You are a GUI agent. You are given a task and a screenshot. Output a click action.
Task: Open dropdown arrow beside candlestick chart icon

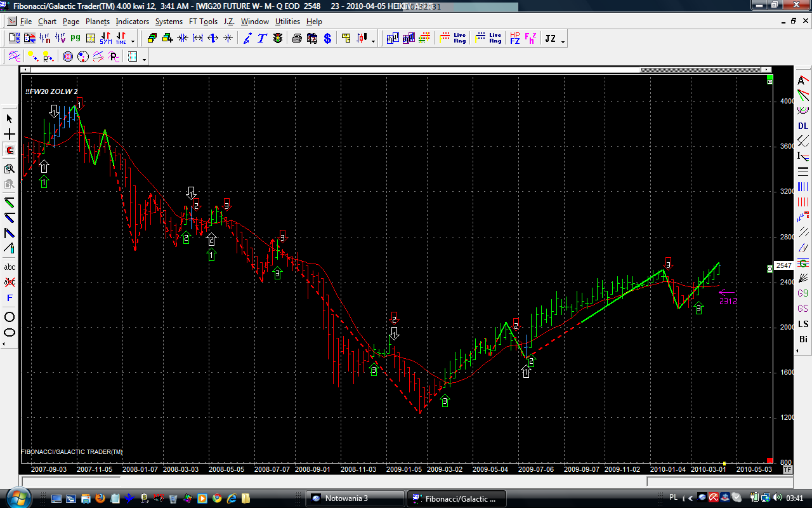373,42
